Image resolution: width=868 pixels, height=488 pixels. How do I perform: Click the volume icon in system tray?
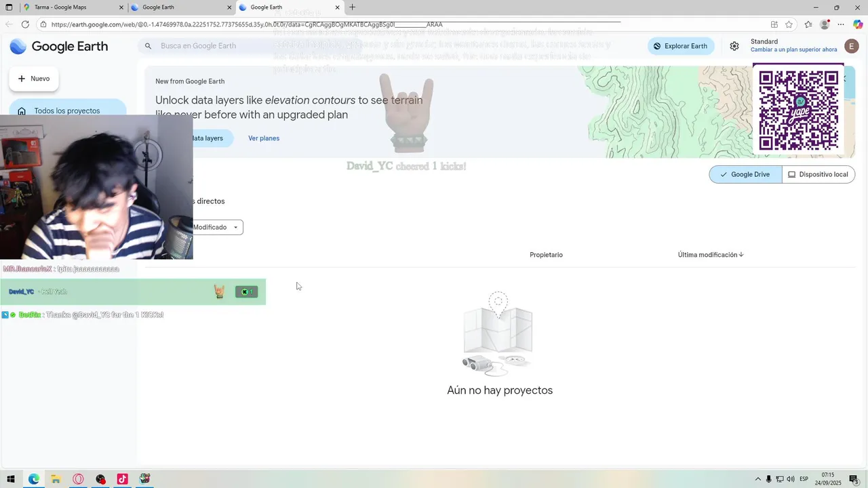(x=791, y=479)
